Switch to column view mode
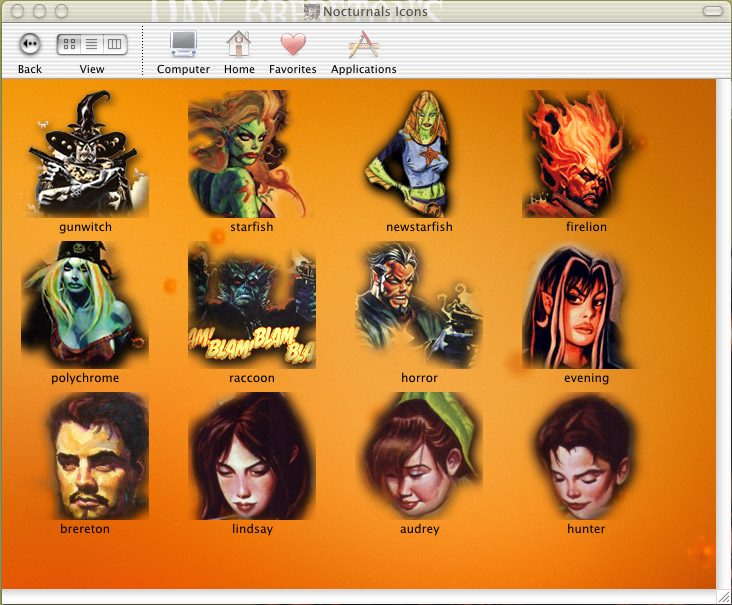 pos(115,44)
